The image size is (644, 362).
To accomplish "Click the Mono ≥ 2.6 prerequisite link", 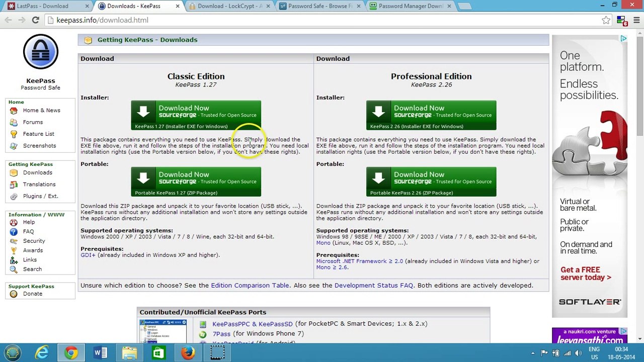I will (332, 267).
